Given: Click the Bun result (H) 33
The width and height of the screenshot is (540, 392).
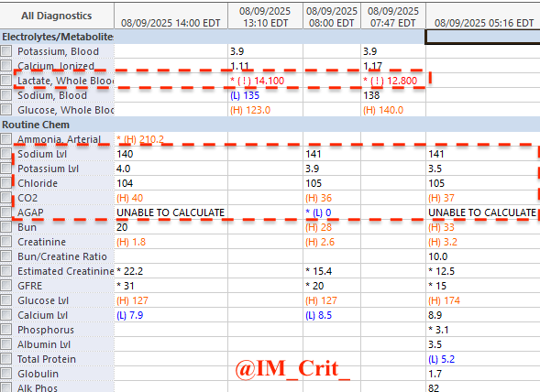Looking at the screenshot, I should 442,227.
